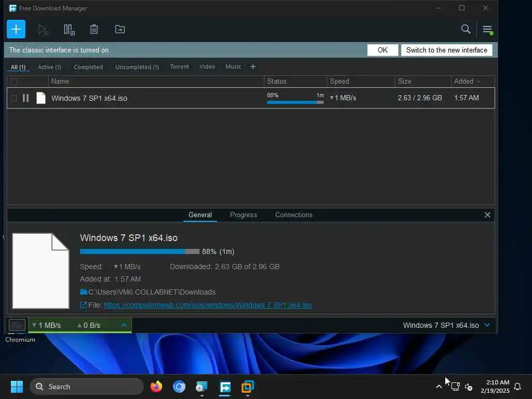This screenshot has height=399, width=532.
Task: Click the large file thumbnail in details panel
Action: click(41, 271)
